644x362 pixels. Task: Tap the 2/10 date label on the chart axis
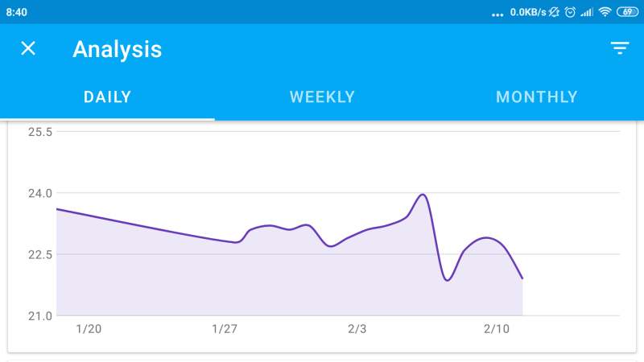[x=497, y=329]
